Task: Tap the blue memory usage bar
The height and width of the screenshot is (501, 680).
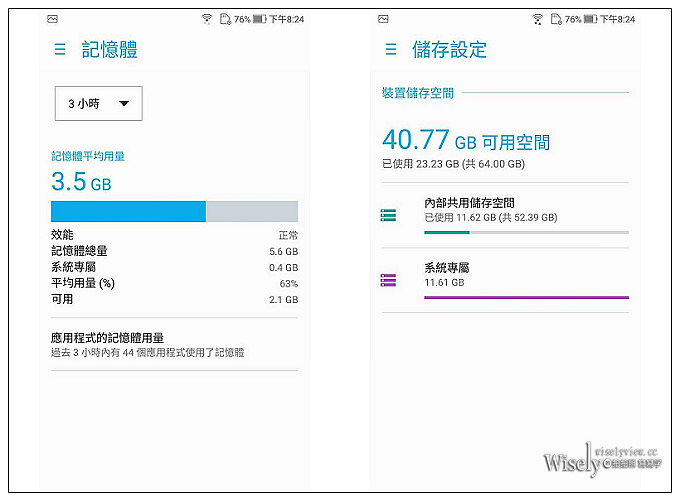Action: point(128,211)
